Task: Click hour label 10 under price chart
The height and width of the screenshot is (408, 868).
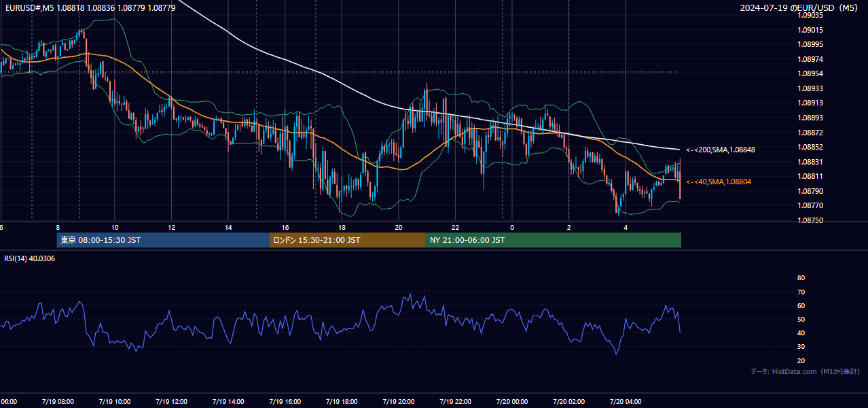Action: 115,227
